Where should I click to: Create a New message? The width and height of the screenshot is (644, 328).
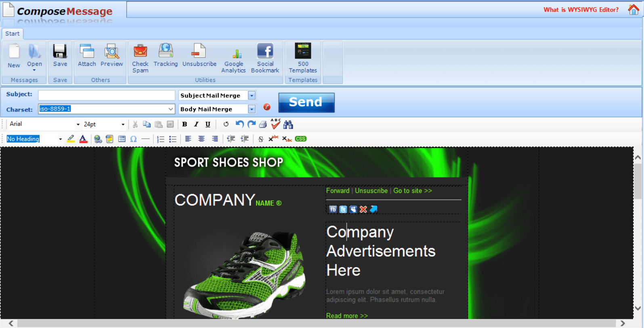click(14, 56)
